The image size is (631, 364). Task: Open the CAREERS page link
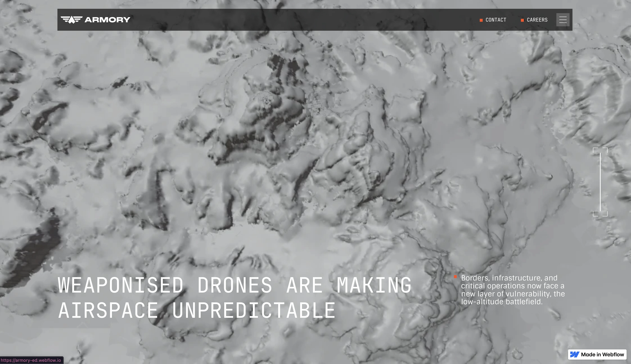click(537, 20)
